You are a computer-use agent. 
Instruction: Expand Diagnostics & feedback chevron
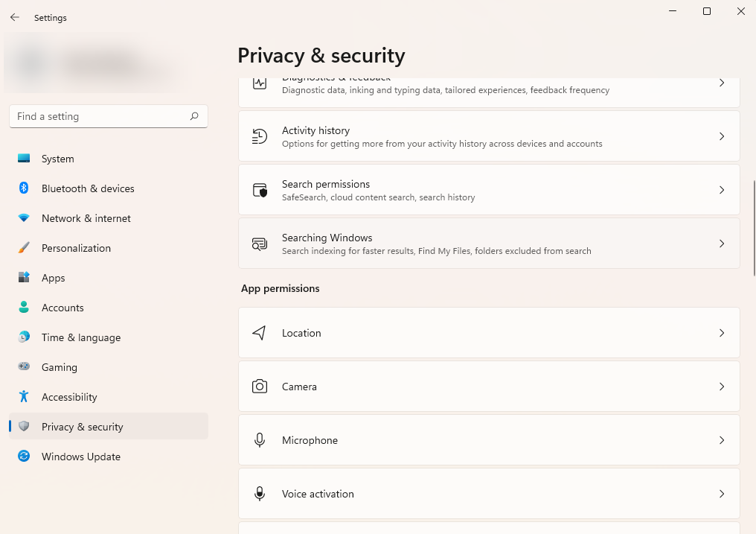click(722, 83)
